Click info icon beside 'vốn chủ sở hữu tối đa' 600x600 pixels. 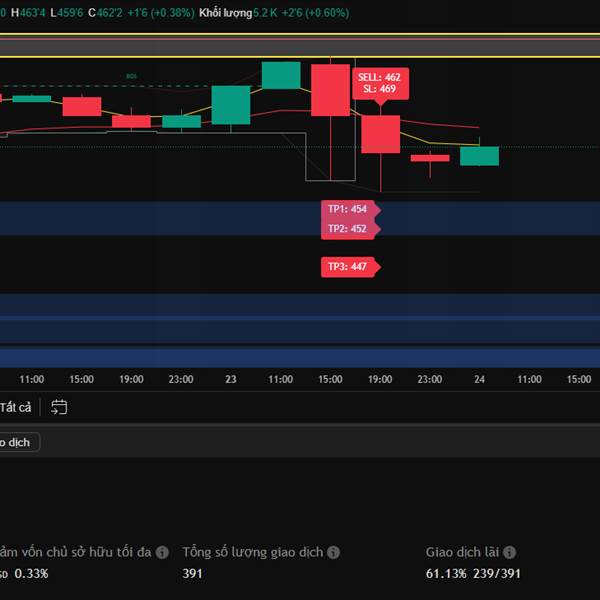pos(162,552)
